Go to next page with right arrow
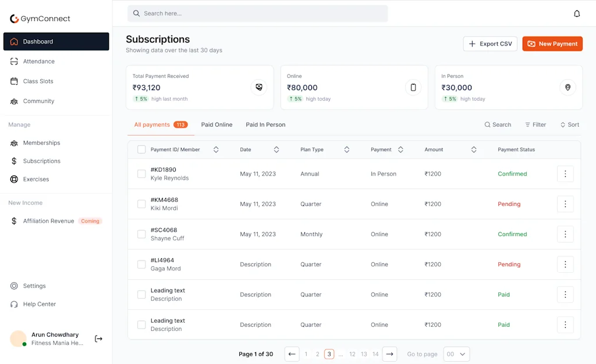The width and height of the screenshot is (596, 364). [x=390, y=354]
